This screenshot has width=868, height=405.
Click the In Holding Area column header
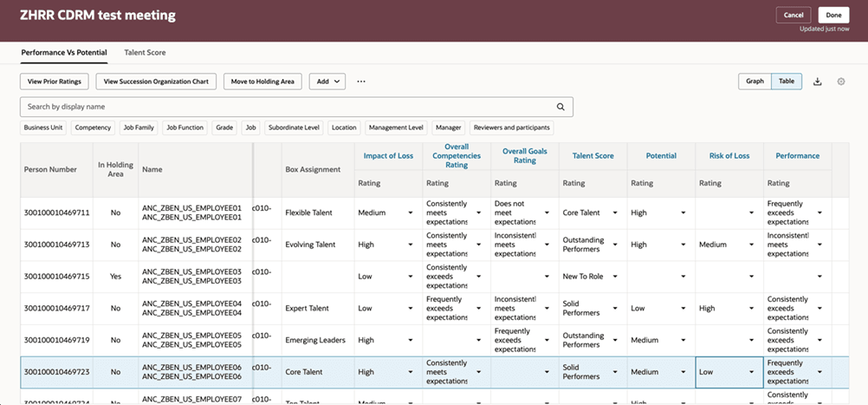(x=115, y=169)
